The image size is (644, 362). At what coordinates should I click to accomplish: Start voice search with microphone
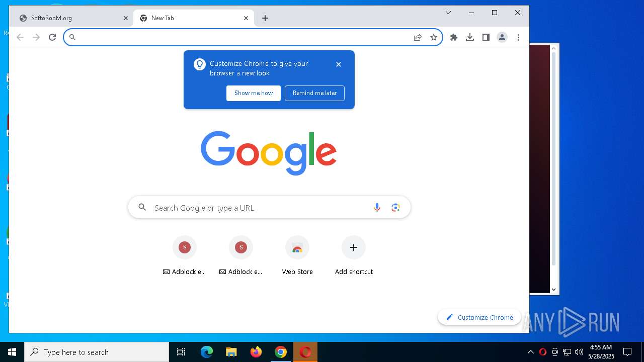(377, 208)
